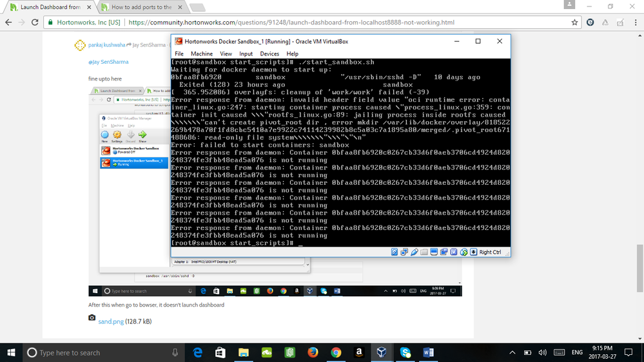The width and height of the screenshot is (644, 362).
Task: Click the @Jay SenSharma mention link
Action: 108,62
